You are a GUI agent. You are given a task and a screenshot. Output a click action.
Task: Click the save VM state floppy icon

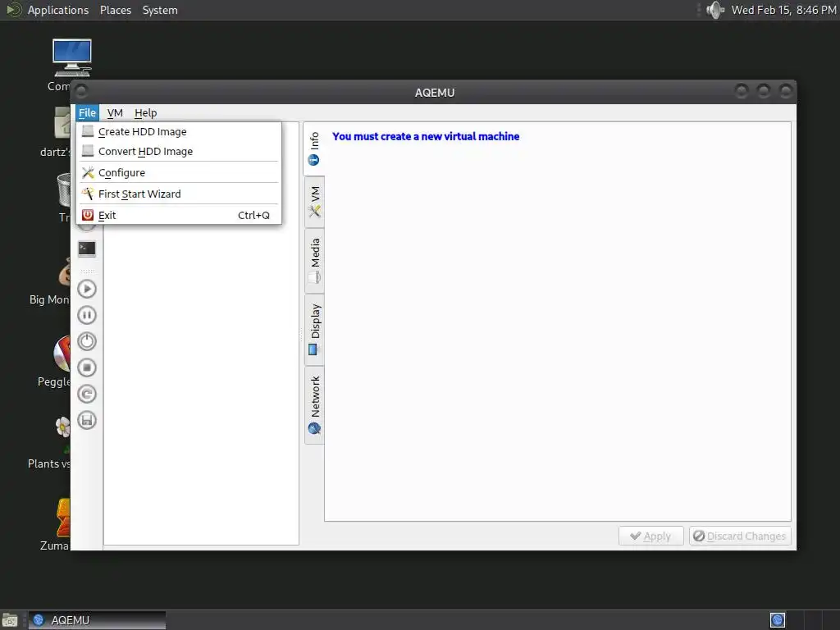(87, 420)
